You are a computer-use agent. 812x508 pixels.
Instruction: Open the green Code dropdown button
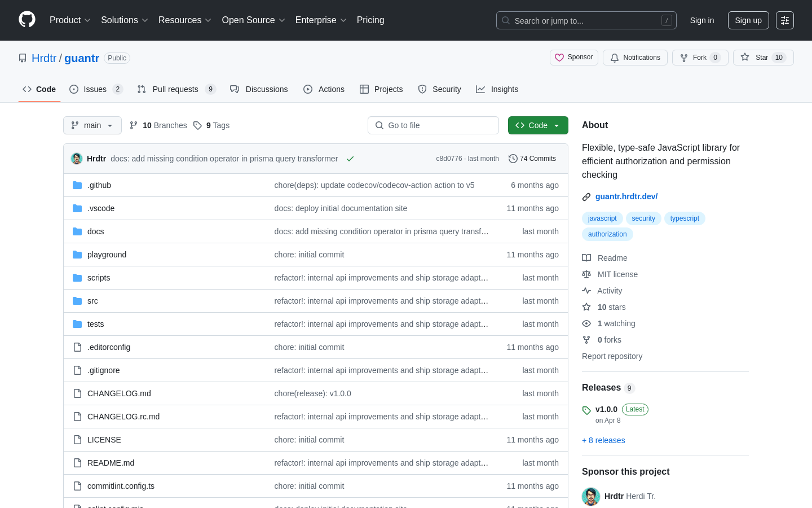tap(538, 125)
